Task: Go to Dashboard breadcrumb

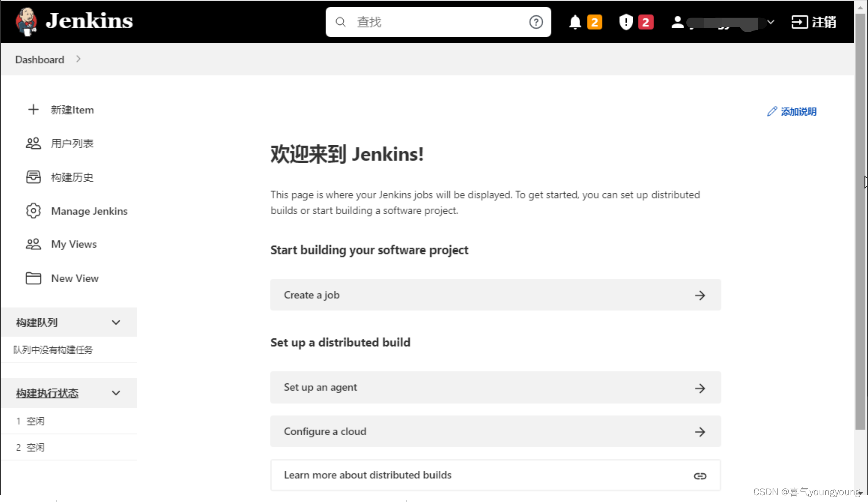Action: (40, 59)
